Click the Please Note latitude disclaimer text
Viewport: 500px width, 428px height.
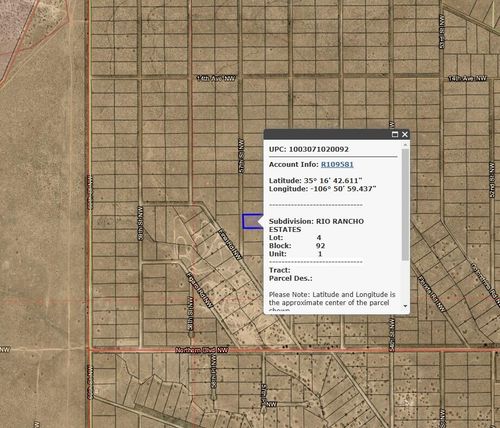332,302
